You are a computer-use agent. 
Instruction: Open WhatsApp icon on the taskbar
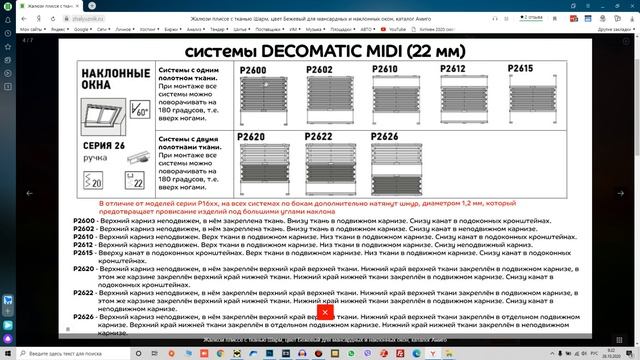pyautogui.click(x=351, y=353)
